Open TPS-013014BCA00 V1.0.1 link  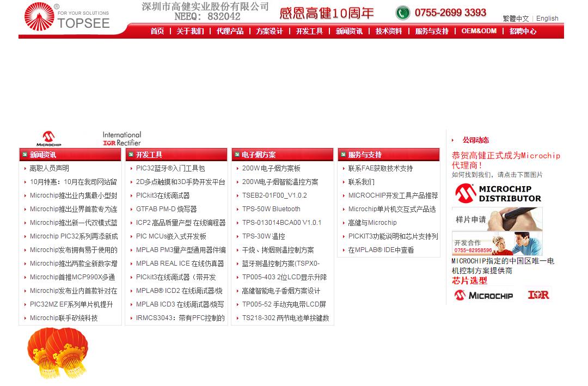coord(281,223)
